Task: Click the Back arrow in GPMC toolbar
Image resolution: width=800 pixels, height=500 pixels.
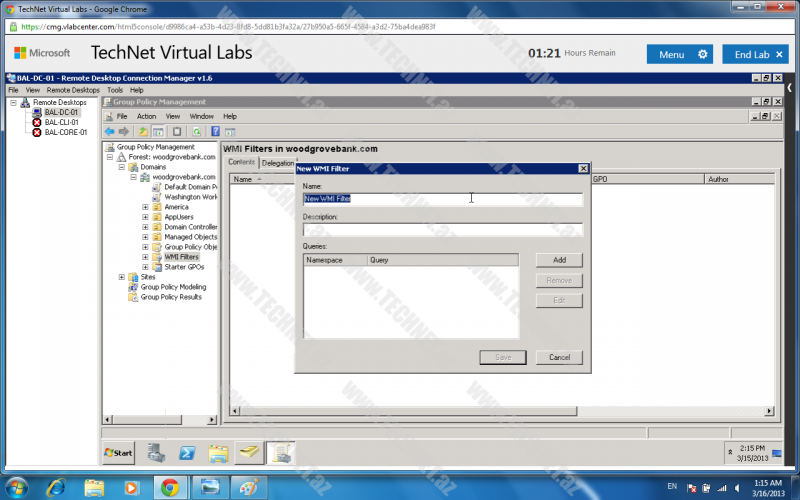Action: [x=109, y=131]
